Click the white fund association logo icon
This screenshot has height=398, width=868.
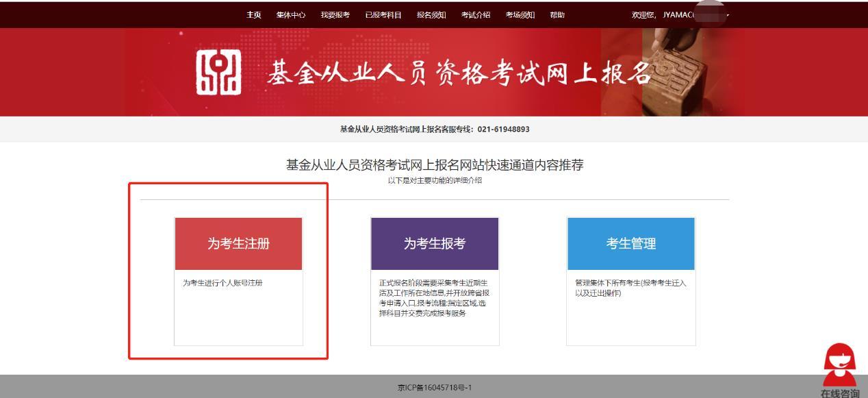pos(219,72)
